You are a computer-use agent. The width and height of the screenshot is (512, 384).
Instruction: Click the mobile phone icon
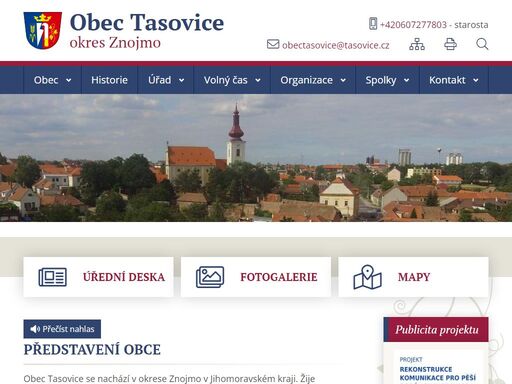tap(373, 24)
